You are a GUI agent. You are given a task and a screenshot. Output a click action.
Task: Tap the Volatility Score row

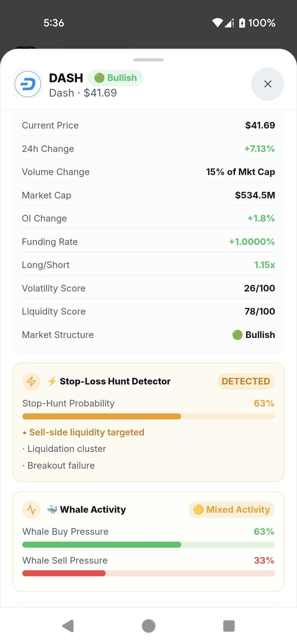pos(148,288)
